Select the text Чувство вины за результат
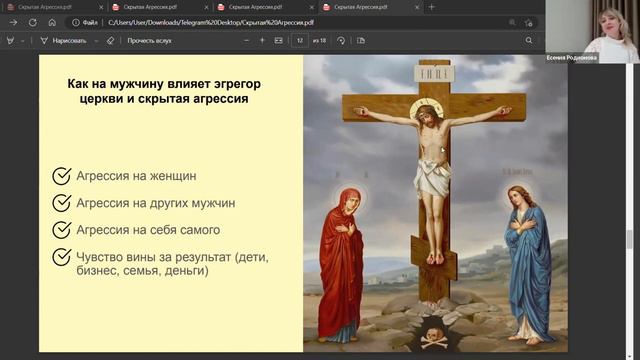This screenshot has height=360, width=640. click(x=153, y=257)
